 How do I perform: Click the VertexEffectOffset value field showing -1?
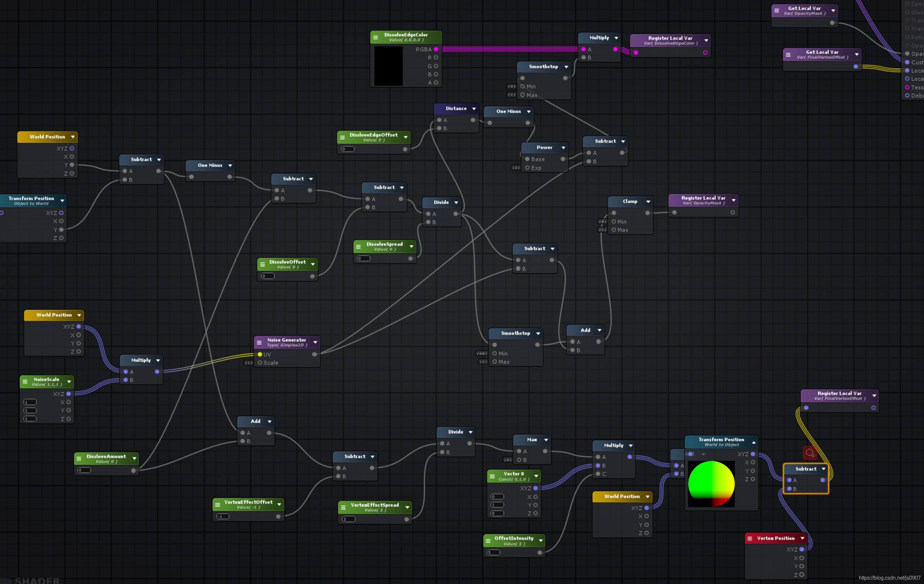click(223, 516)
